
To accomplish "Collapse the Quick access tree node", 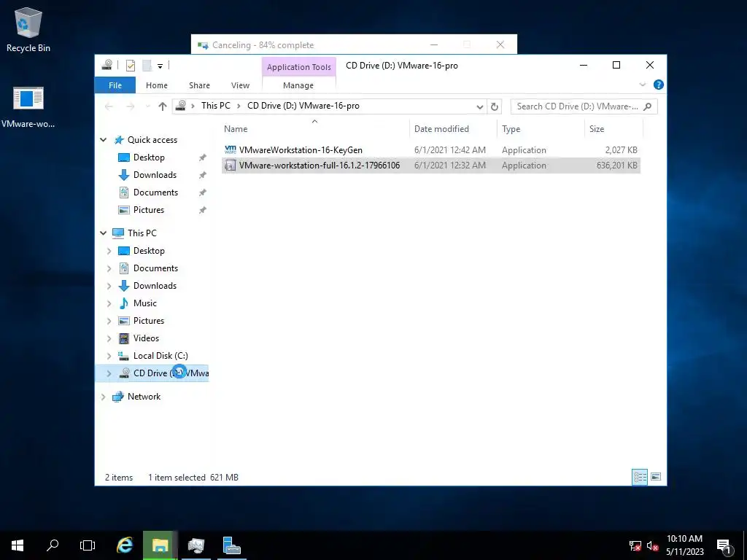I will (x=104, y=139).
